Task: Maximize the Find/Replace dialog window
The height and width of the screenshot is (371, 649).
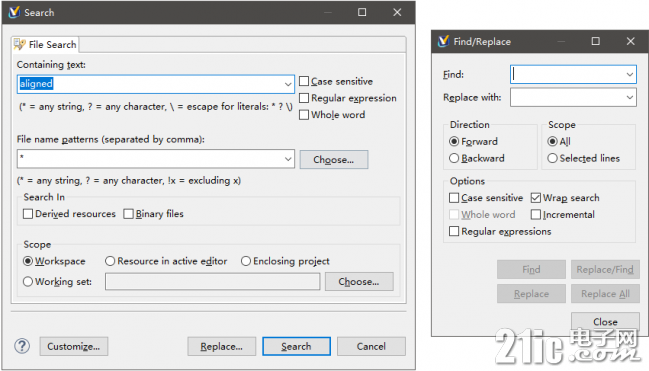Action: click(595, 41)
